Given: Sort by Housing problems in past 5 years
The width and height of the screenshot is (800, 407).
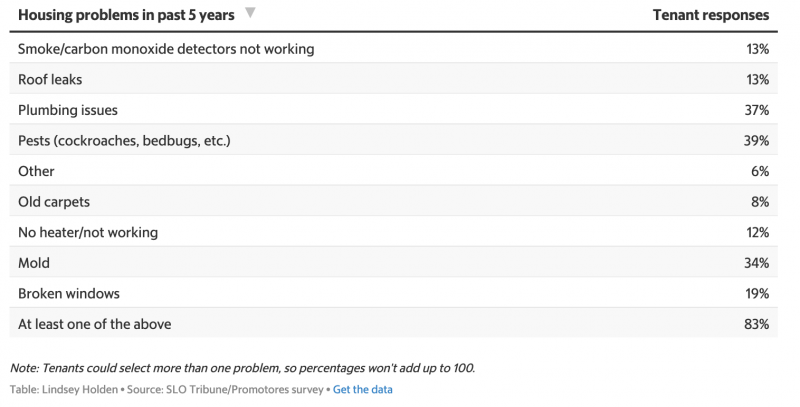Looking at the screenshot, I should [x=126, y=15].
